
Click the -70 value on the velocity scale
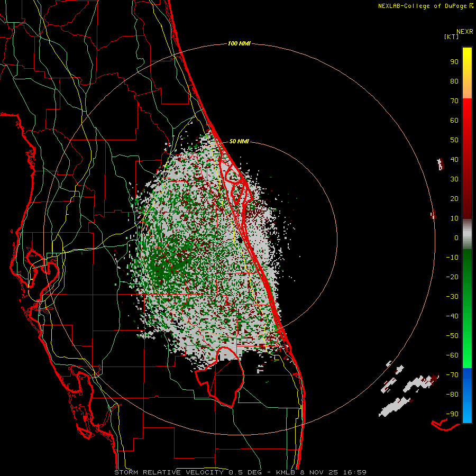pos(452,375)
